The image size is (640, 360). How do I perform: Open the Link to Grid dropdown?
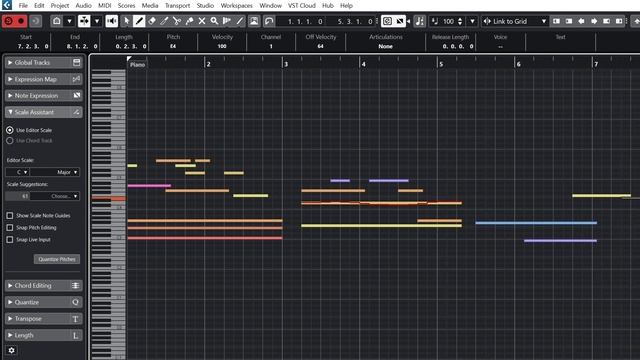point(515,21)
